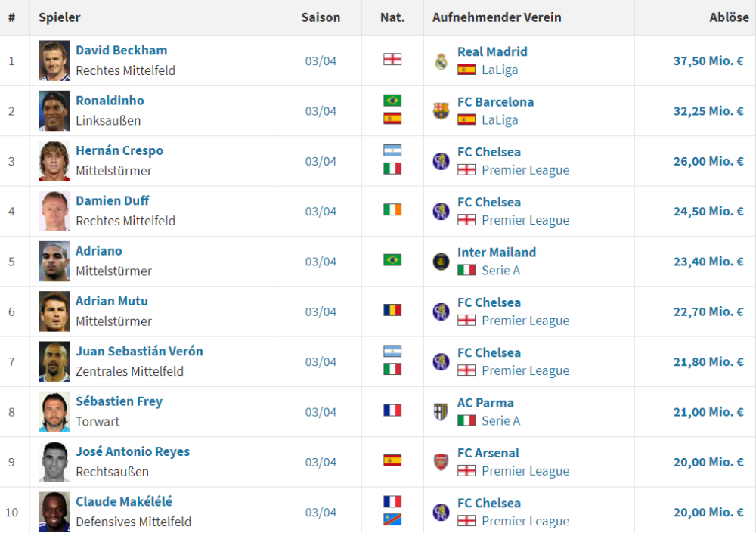Image resolution: width=756 pixels, height=533 pixels.
Task: Click the 37,50 Mio. € transfer fee
Action: [708, 60]
